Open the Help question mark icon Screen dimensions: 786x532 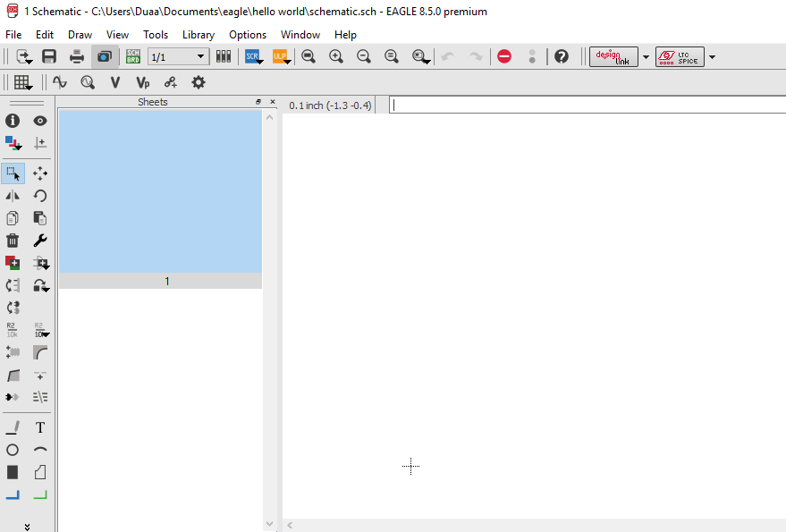click(562, 56)
